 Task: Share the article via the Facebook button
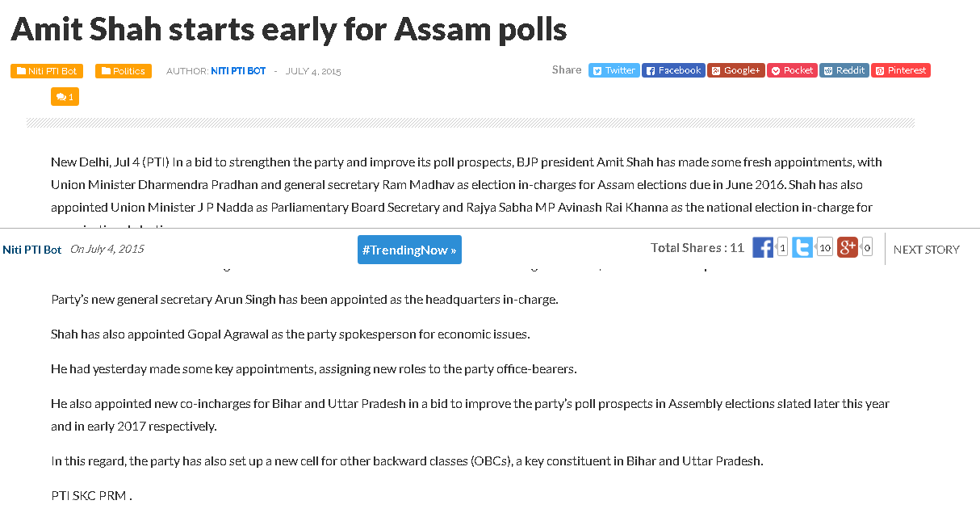tap(673, 70)
